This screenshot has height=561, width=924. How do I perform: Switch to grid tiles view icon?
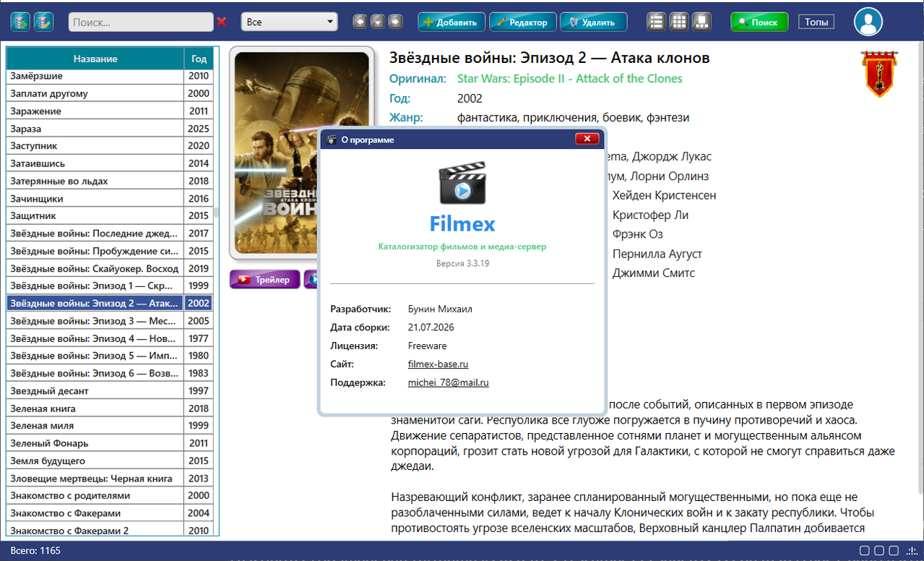click(x=679, y=22)
